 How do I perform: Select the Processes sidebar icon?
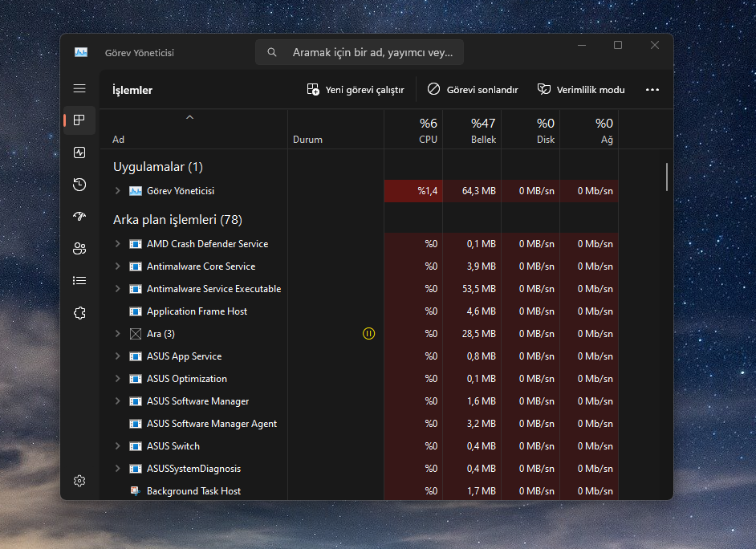pos(79,120)
